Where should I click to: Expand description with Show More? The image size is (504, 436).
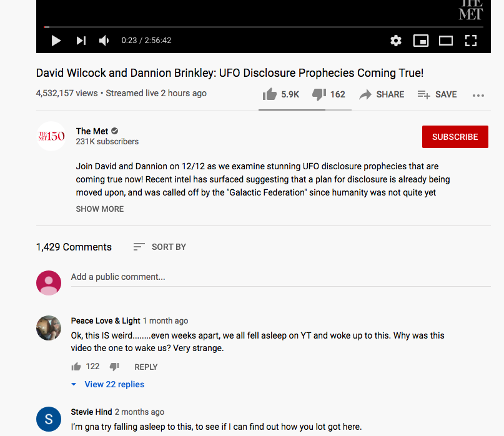pos(100,209)
